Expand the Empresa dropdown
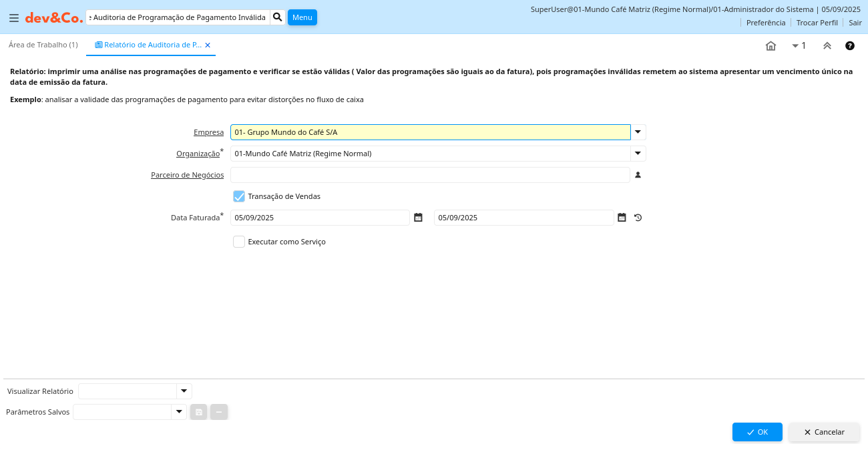This screenshot has height=450, width=868. click(638, 132)
